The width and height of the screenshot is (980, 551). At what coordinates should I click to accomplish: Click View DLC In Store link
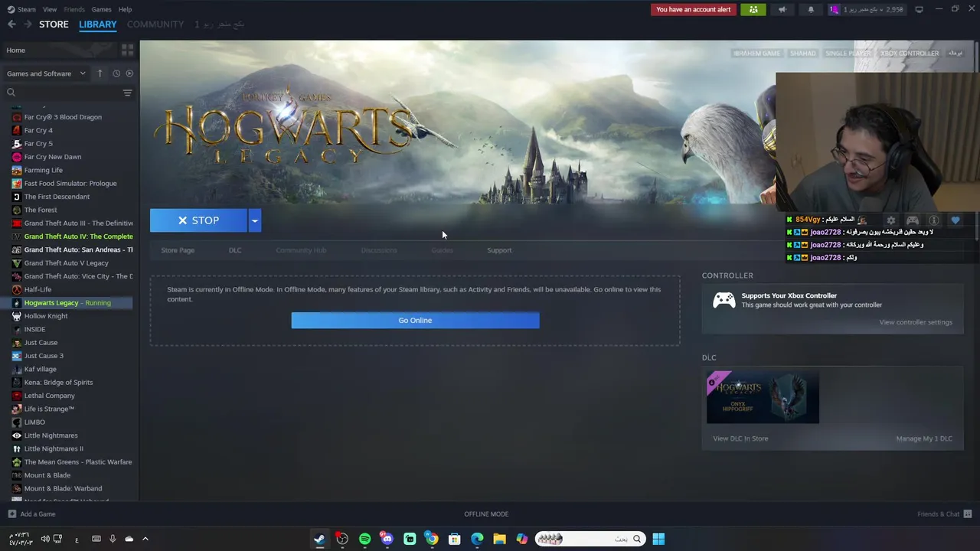(740, 439)
